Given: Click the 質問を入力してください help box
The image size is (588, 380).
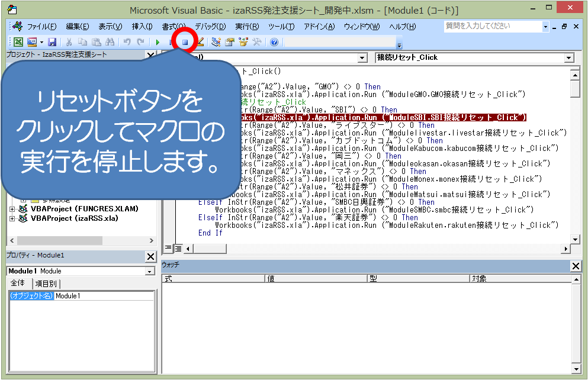Looking at the screenshot, I should (493, 26).
